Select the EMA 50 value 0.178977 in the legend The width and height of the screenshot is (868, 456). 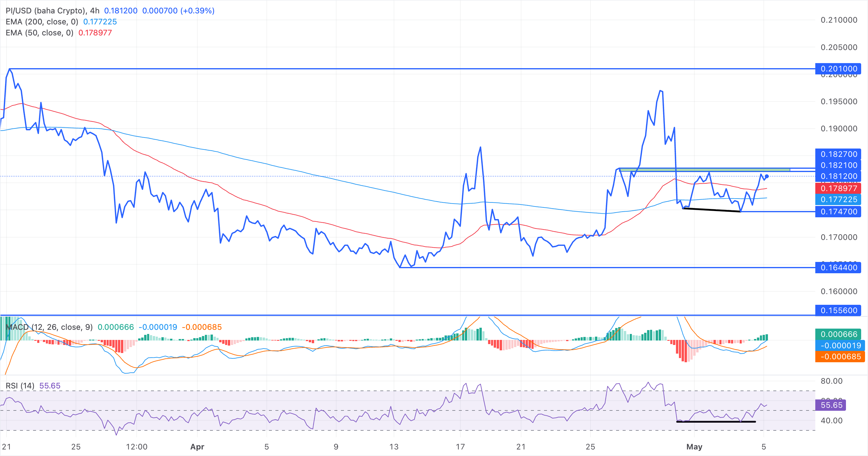coord(95,33)
